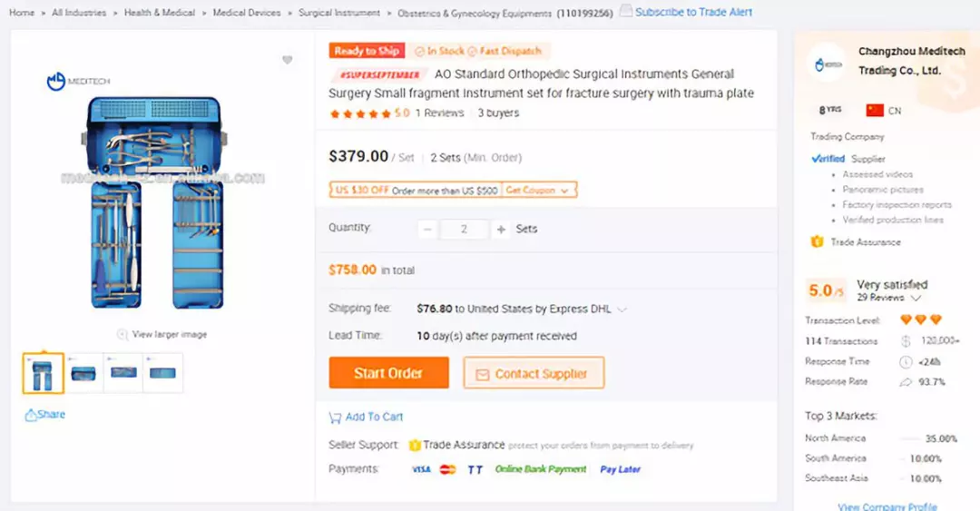The image size is (980, 511).
Task: Click the Changzhou Meditech company logo
Action: point(827,64)
